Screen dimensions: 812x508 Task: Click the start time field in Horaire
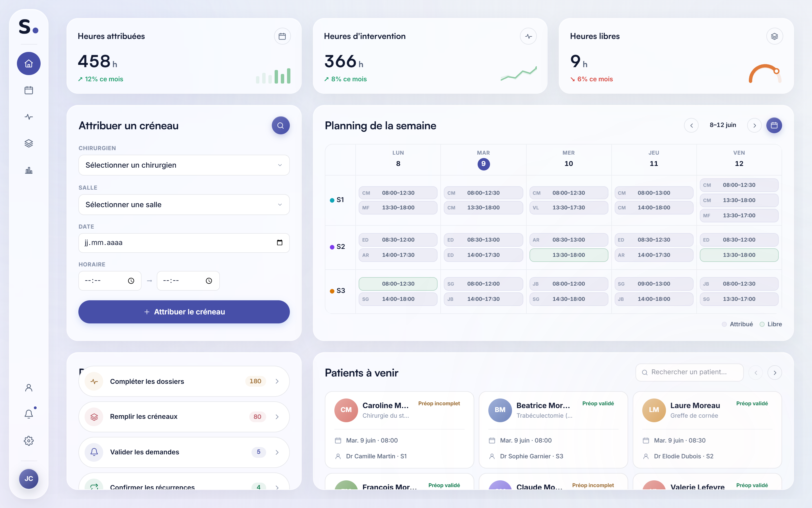[110, 281]
